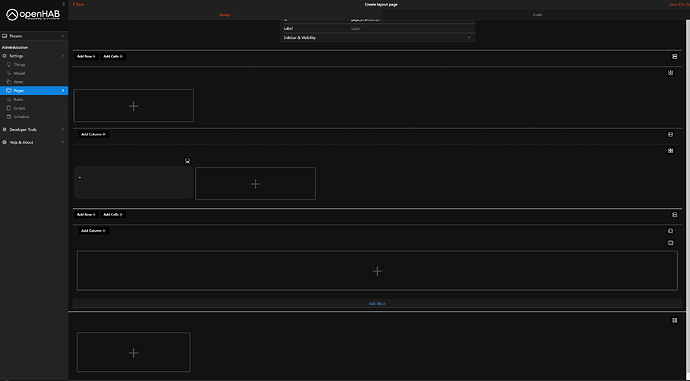Add a widget in the first empty cell placeholder
The image size is (690, 381).
[133, 106]
